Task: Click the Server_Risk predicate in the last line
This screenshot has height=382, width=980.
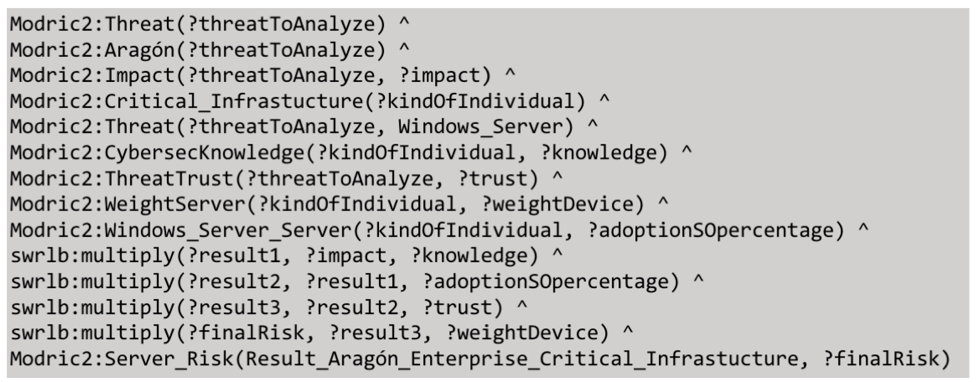Action: point(169,359)
